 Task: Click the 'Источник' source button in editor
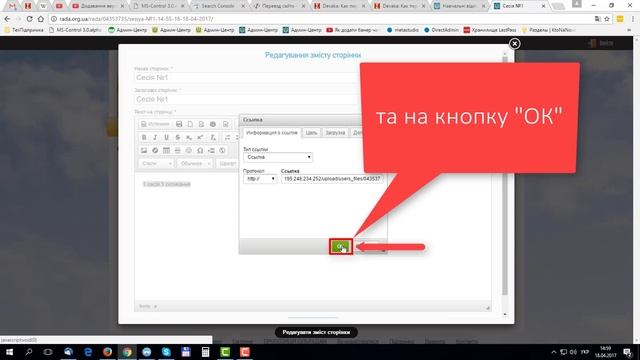click(x=155, y=124)
